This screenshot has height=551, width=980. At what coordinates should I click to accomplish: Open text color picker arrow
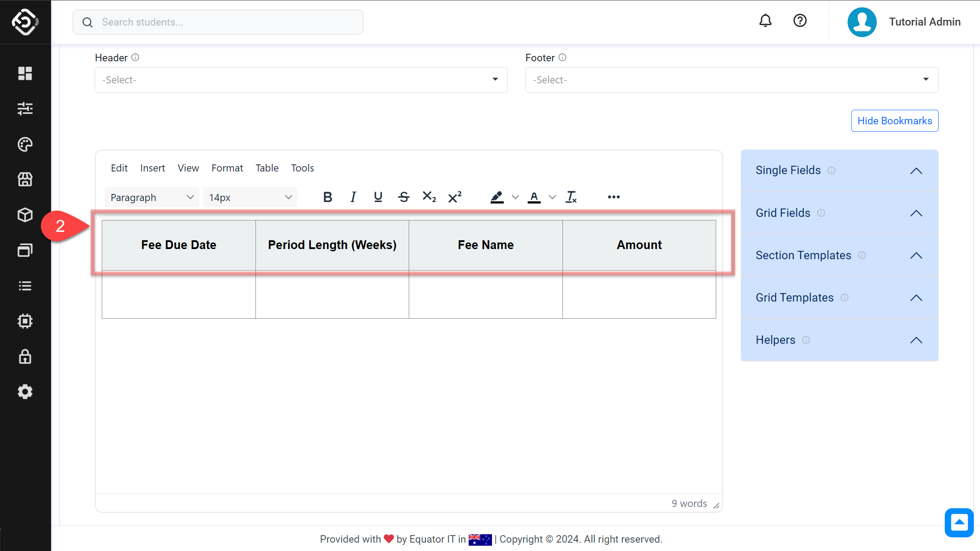pyautogui.click(x=552, y=197)
